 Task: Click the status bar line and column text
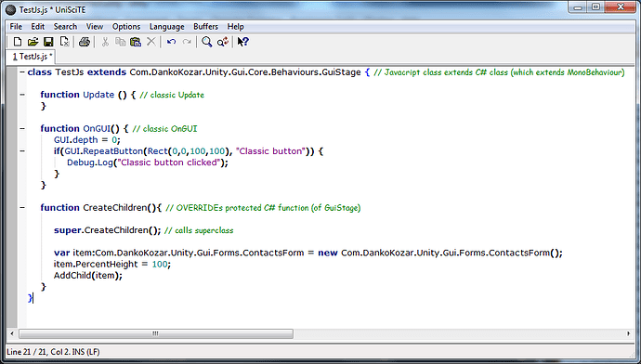point(53,352)
